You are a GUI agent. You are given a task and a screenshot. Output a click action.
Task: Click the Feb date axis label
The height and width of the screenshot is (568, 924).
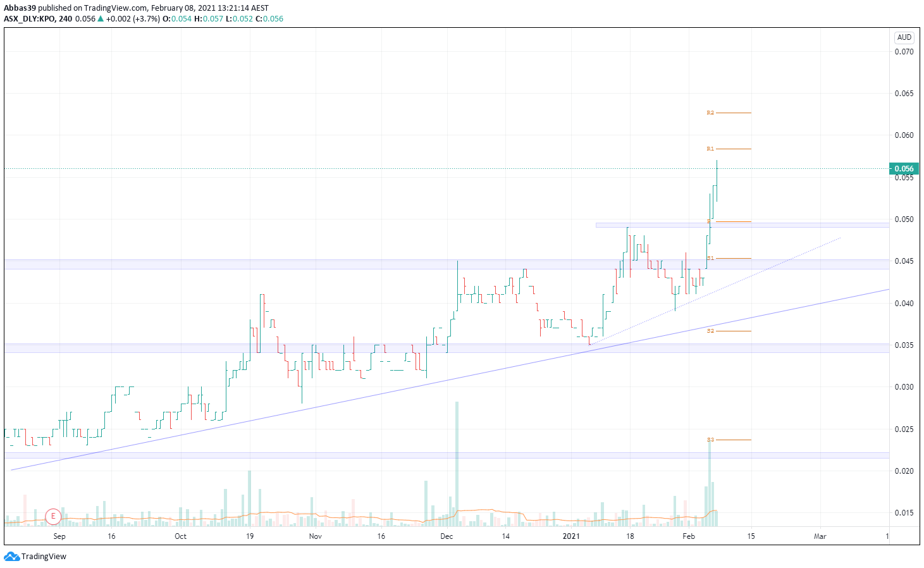[689, 536]
